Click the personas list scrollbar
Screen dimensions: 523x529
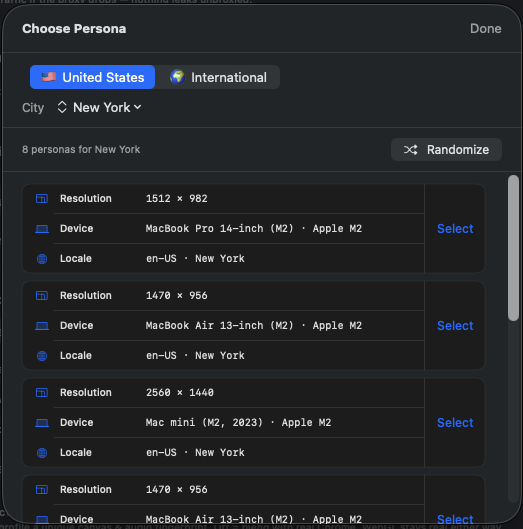(513, 248)
